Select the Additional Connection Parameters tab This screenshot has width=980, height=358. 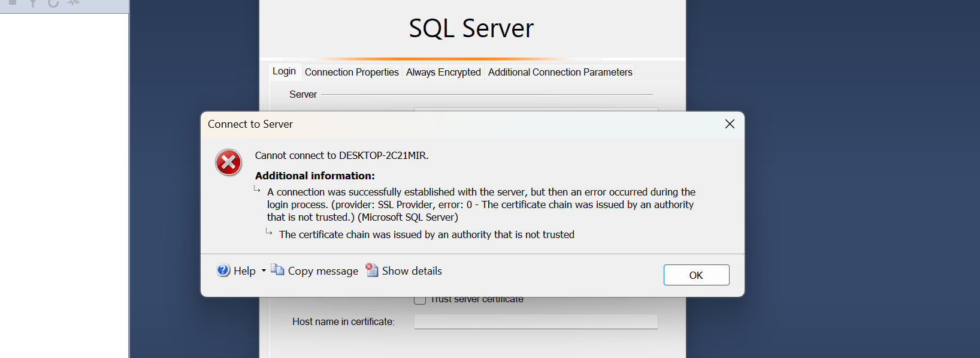[559, 72]
